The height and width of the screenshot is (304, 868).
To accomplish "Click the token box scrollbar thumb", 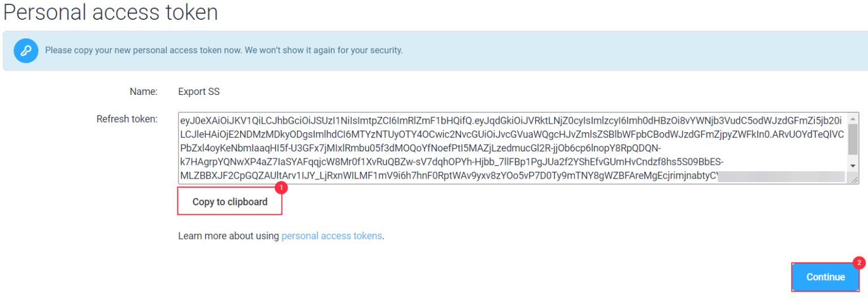I will click(x=853, y=138).
